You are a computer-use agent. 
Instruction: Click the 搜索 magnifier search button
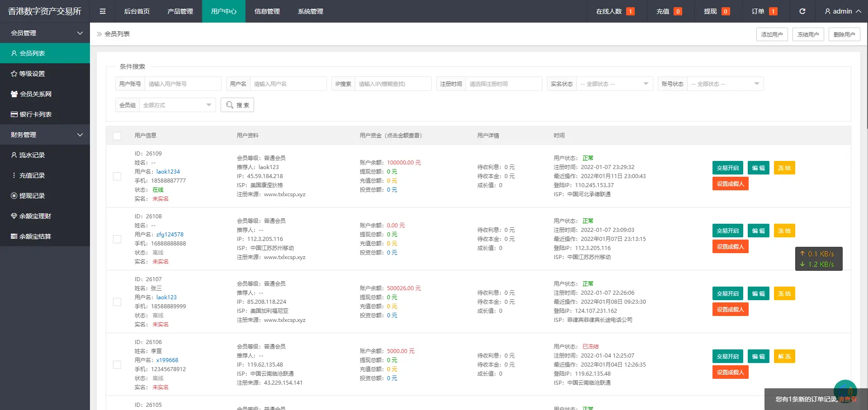coord(237,104)
